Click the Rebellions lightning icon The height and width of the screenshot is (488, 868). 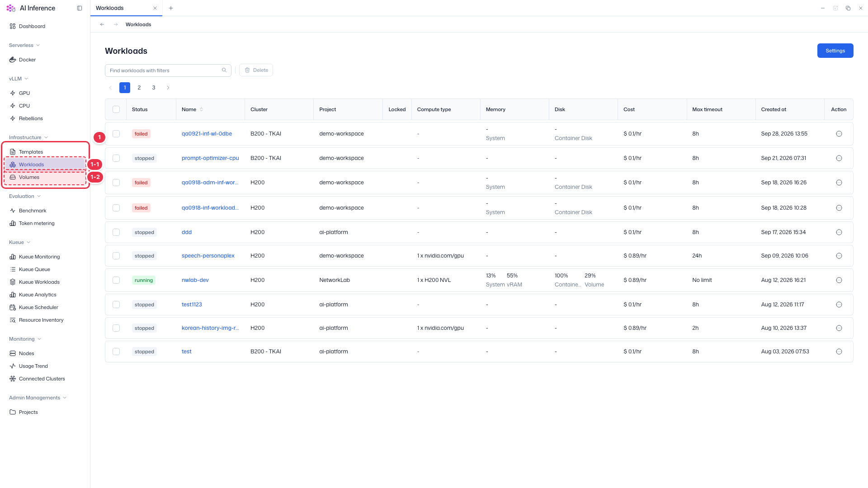pyautogui.click(x=13, y=118)
